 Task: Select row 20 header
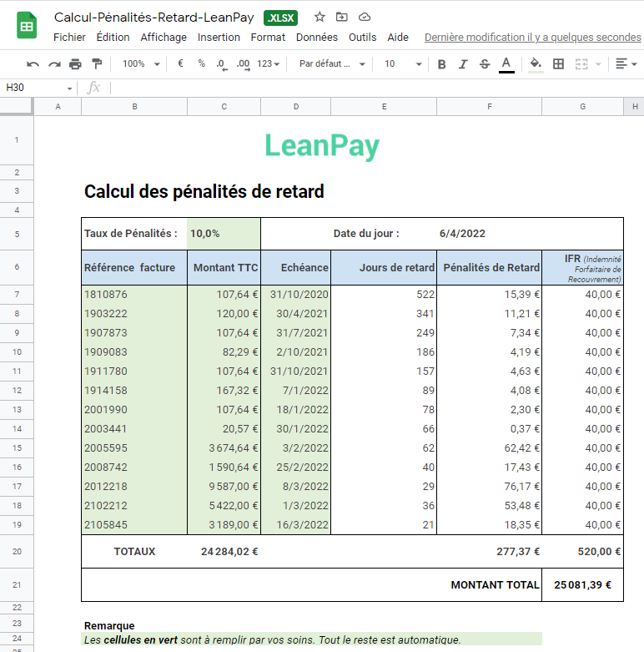point(17,551)
